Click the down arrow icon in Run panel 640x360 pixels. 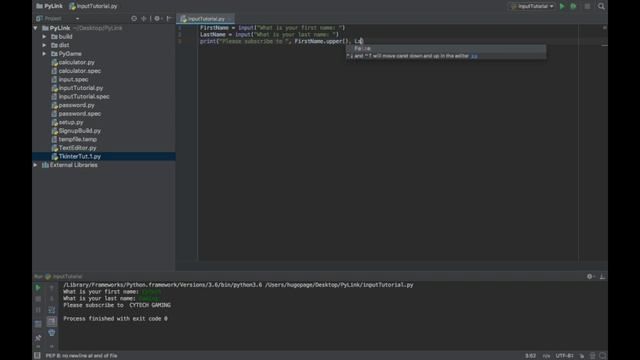tap(51, 299)
